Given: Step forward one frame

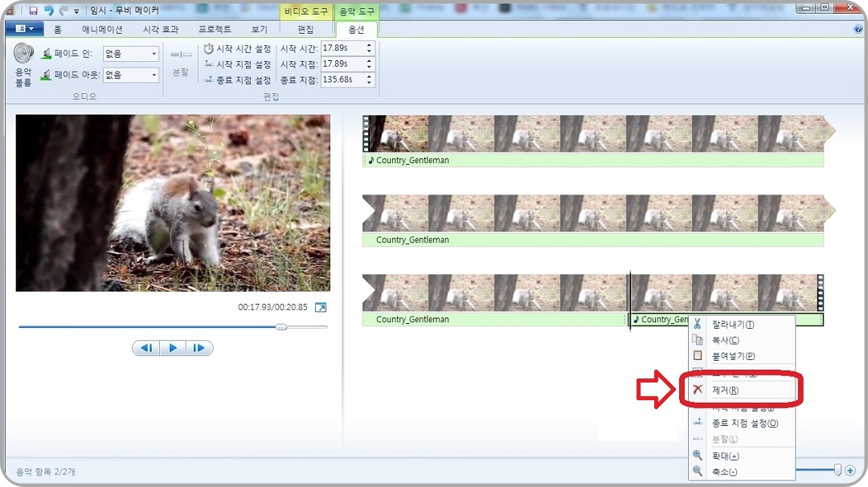Looking at the screenshot, I should tap(199, 348).
